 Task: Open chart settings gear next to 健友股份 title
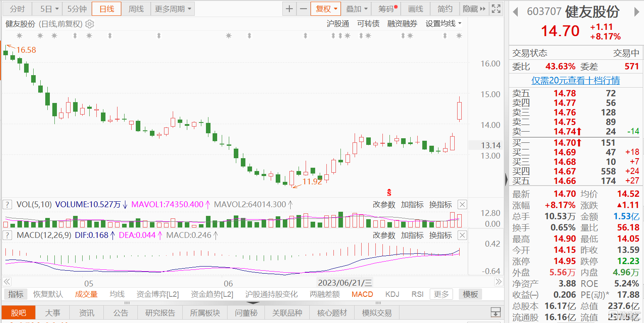[90, 24]
